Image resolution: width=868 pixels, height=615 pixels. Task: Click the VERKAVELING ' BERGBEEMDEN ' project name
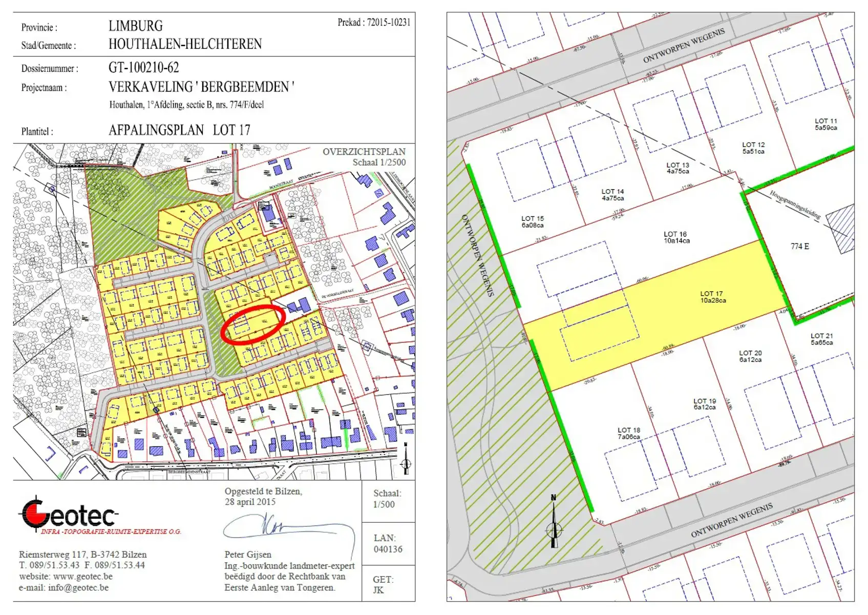201,87
